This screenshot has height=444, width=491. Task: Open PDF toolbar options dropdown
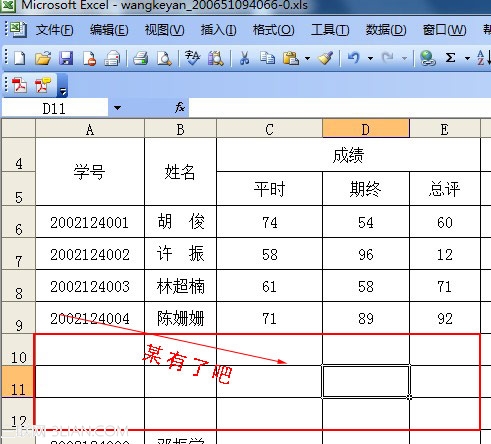coord(63,86)
